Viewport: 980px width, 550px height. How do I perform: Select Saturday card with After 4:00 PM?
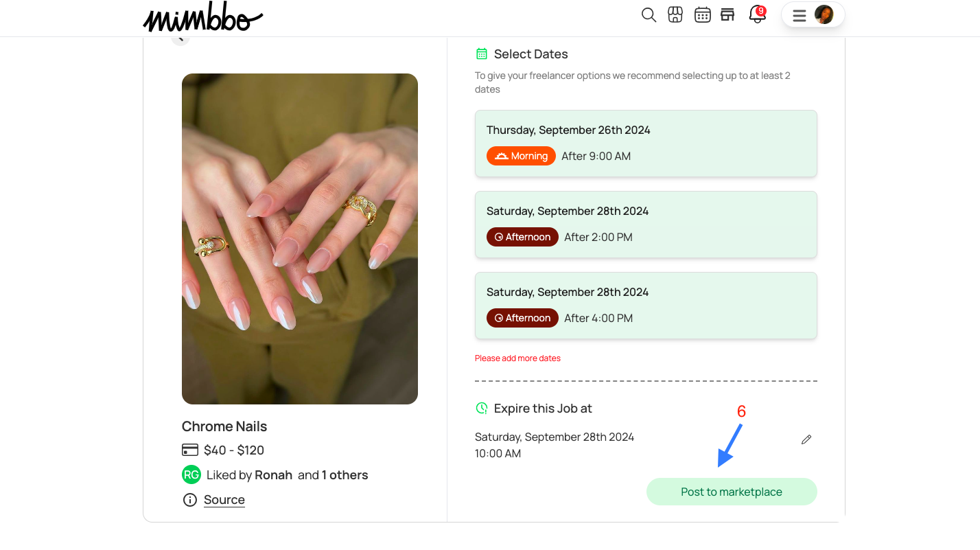646,306
